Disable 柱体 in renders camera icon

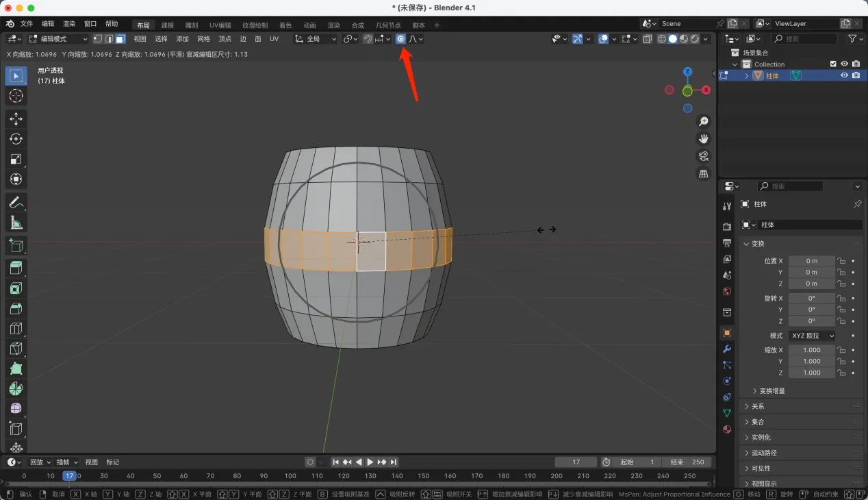click(856, 75)
